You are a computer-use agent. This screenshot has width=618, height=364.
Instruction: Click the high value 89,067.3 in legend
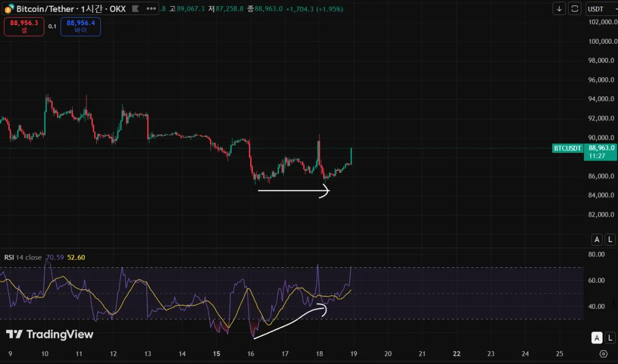[x=191, y=9]
